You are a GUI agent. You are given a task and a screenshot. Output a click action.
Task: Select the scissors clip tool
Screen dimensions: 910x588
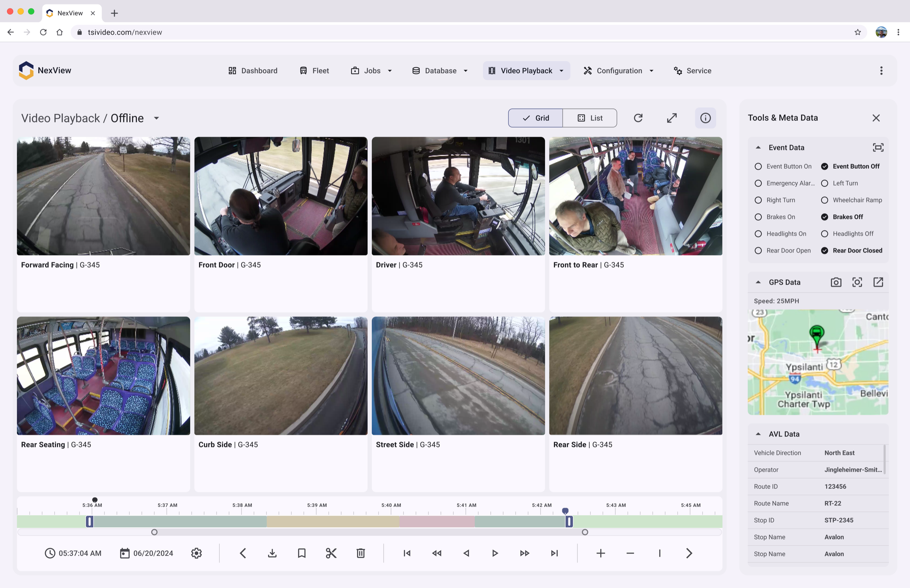click(331, 553)
